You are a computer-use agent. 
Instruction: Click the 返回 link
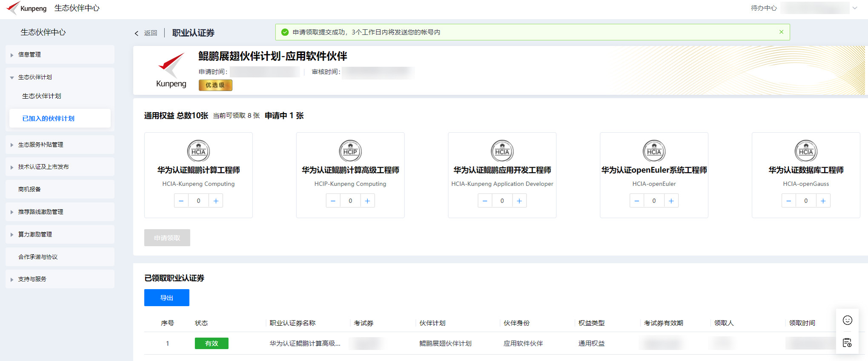pos(151,33)
